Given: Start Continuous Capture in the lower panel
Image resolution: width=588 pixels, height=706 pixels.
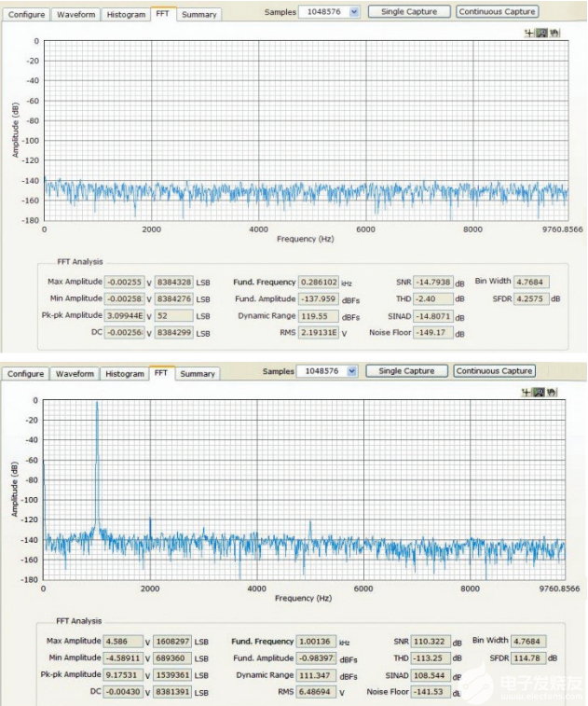Looking at the screenshot, I should 494,371.
